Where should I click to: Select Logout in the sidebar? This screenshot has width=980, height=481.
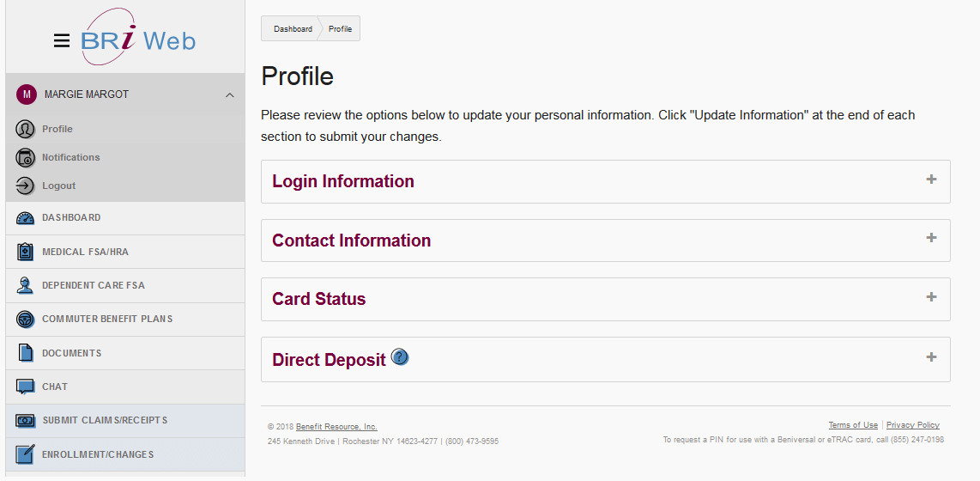tap(58, 186)
